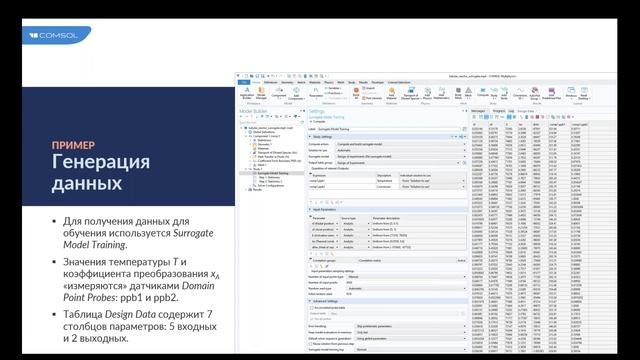The height and width of the screenshot is (360, 640).
Task: Click Add Plot Group in ribbon
Action: [535, 93]
